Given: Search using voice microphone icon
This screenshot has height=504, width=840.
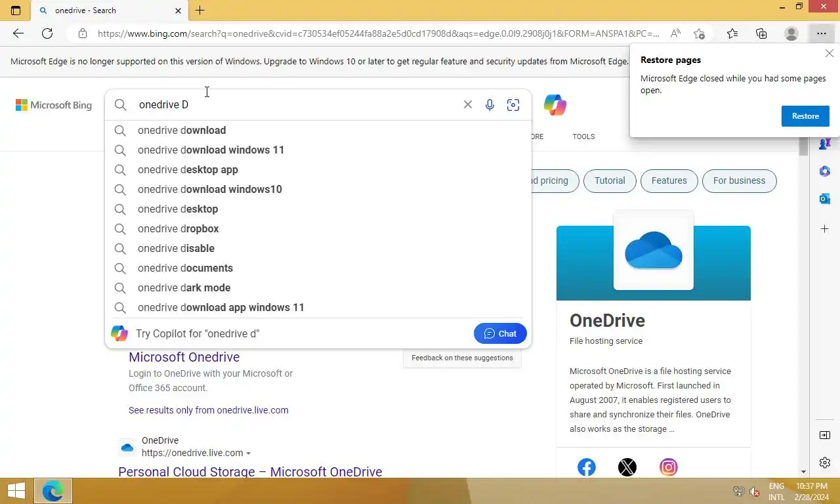Looking at the screenshot, I should pyautogui.click(x=490, y=105).
